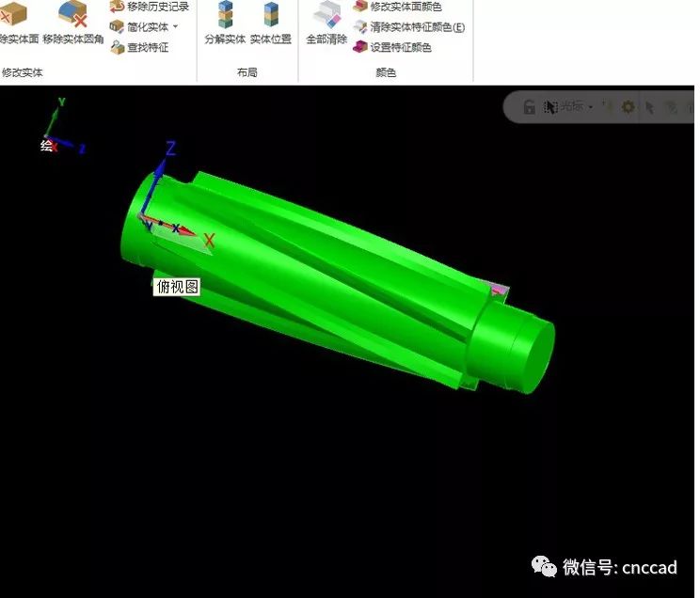Open the gear settings in selection bar
The width and height of the screenshot is (700, 598).
click(x=628, y=107)
